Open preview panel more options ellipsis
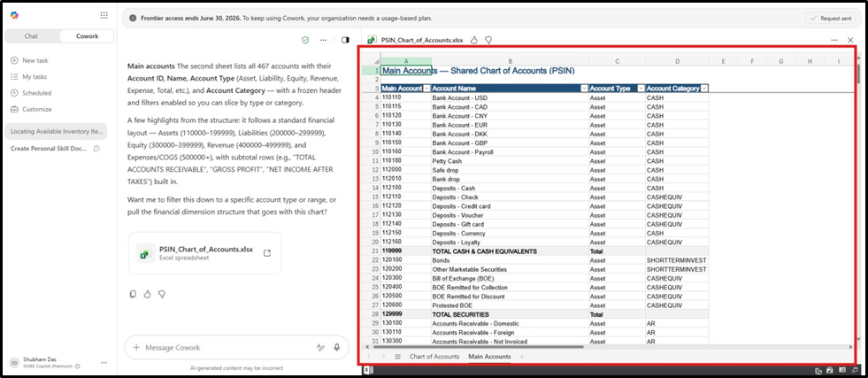The image size is (868, 378). point(834,40)
